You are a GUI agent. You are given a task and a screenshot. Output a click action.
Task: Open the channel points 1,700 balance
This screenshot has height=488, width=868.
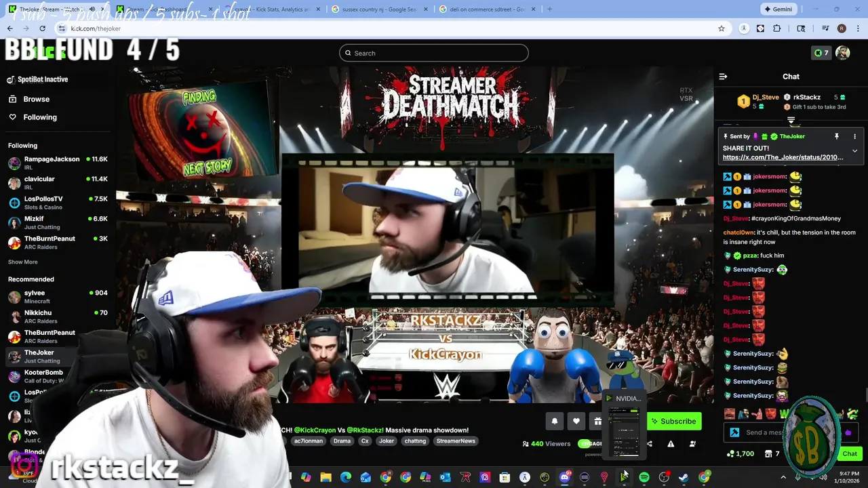point(740,453)
